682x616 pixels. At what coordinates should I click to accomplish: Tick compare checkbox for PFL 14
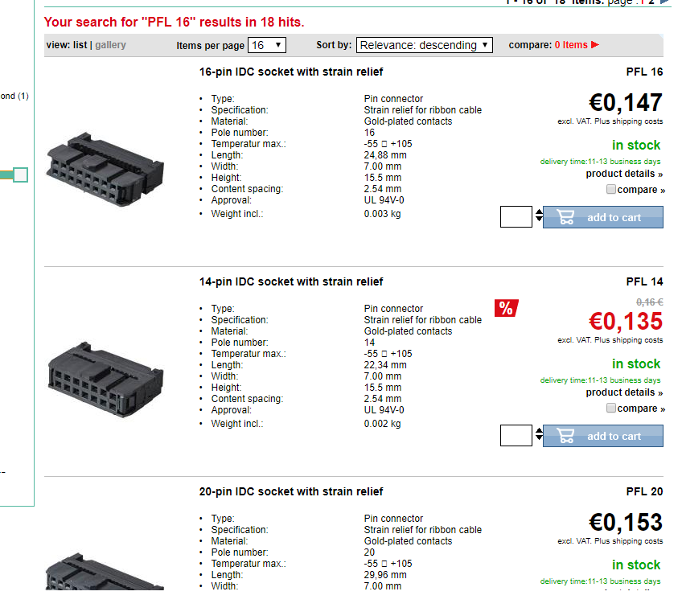click(x=611, y=409)
